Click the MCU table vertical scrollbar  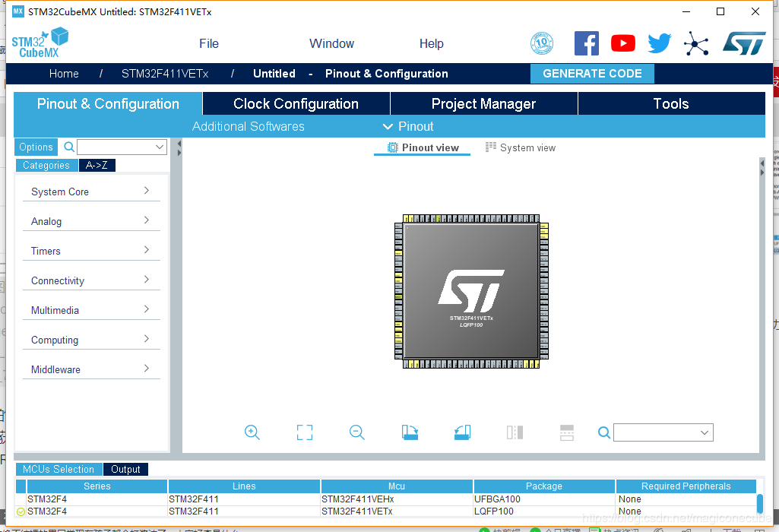pos(760,504)
